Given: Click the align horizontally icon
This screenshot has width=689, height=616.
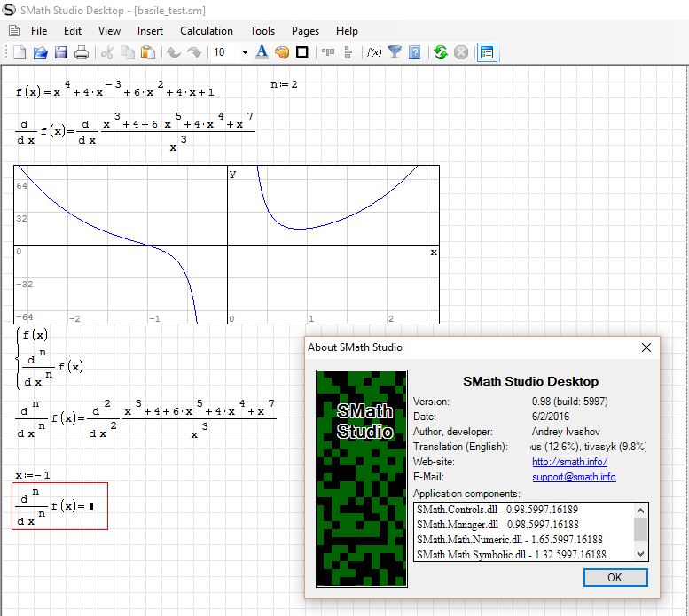Looking at the screenshot, I should pyautogui.click(x=328, y=52).
